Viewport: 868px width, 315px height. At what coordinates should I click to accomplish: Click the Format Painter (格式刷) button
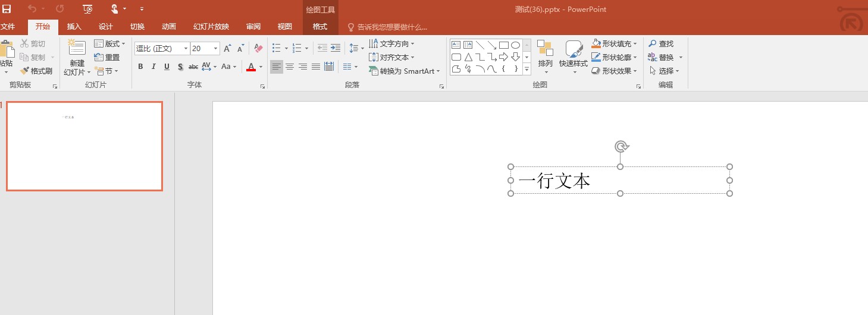coord(36,71)
